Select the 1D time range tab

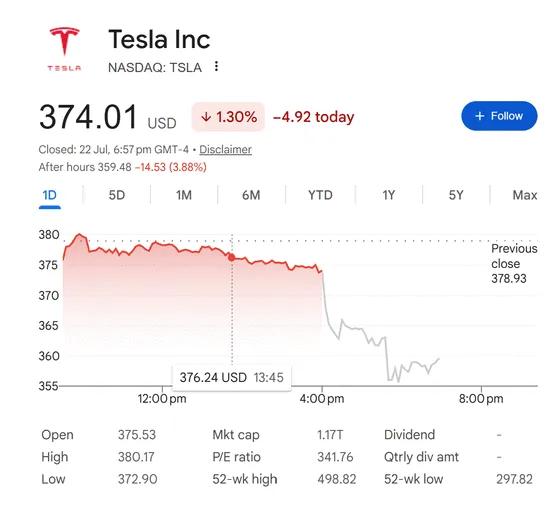[49, 195]
